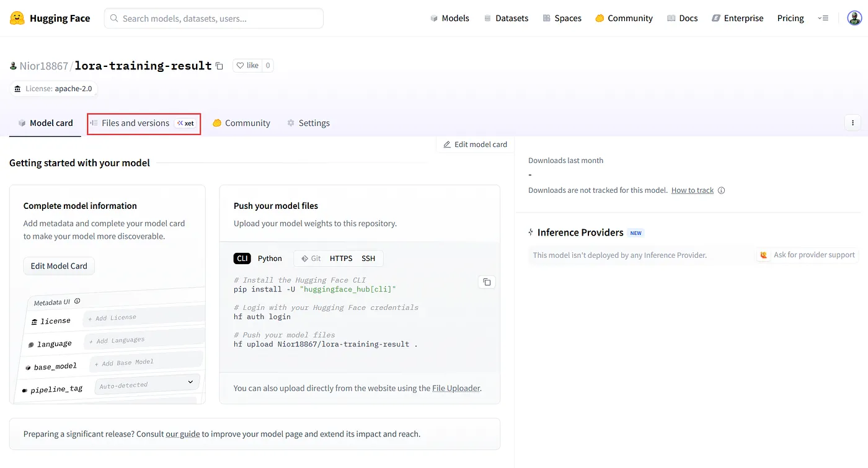The image size is (868, 468).
Task: Click the Metadata UI info icon
Action: pyautogui.click(x=77, y=301)
